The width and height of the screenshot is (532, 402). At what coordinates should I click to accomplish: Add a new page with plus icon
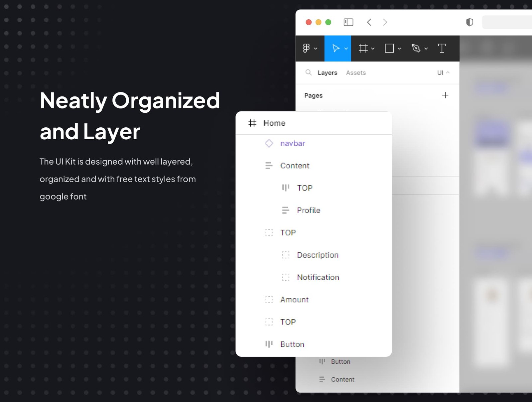(445, 95)
